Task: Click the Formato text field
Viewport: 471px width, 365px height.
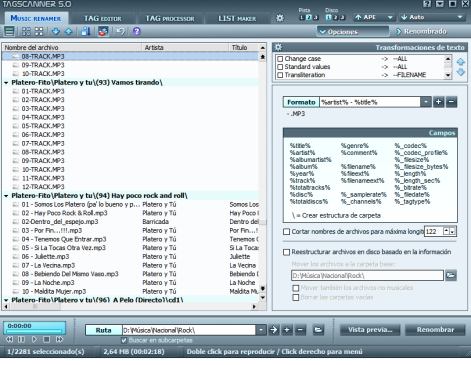Action: point(370,102)
